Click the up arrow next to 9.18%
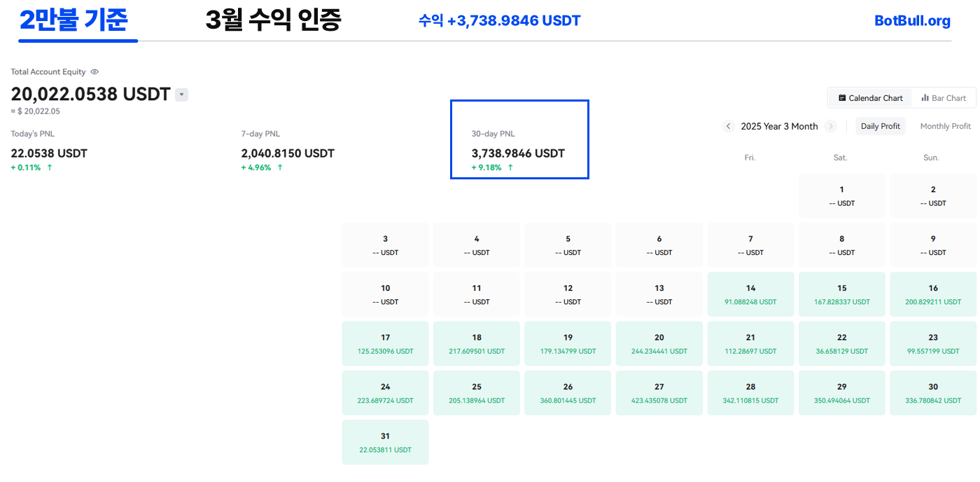980x482 pixels. 510,167
